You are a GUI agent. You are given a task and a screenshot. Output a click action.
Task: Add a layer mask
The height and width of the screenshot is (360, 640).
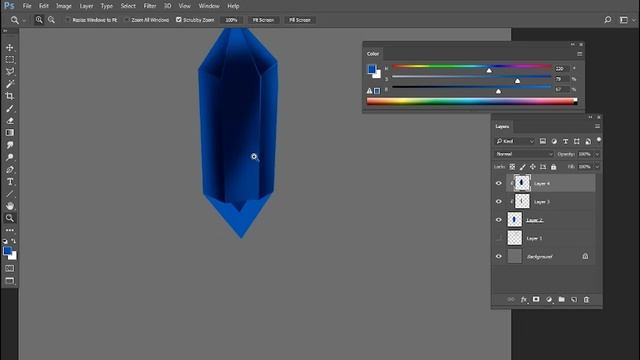(x=536, y=300)
